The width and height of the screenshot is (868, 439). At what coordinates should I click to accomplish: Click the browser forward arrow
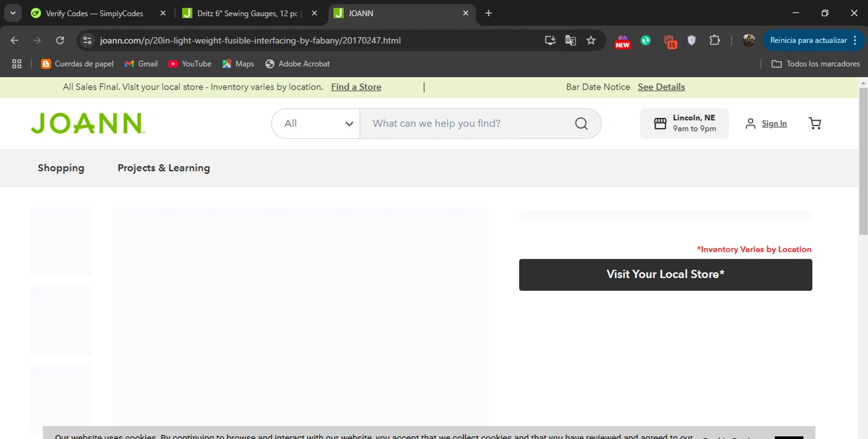37,40
